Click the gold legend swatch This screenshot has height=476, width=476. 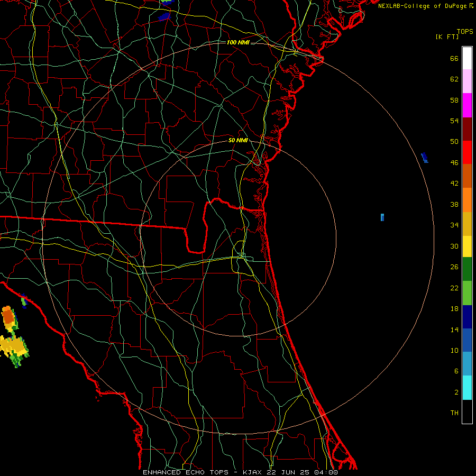point(467,224)
